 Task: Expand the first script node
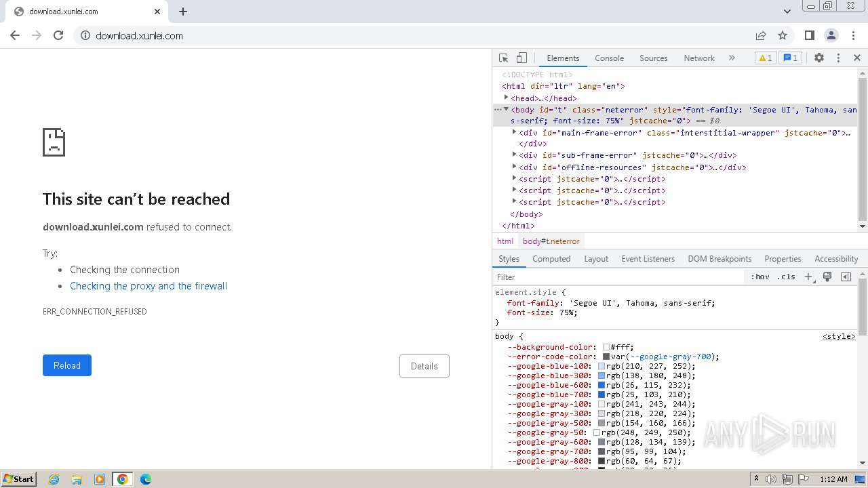(x=514, y=178)
